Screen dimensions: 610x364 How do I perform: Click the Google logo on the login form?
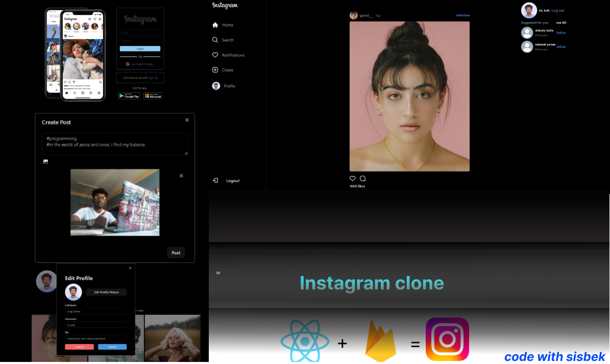tap(128, 64)
